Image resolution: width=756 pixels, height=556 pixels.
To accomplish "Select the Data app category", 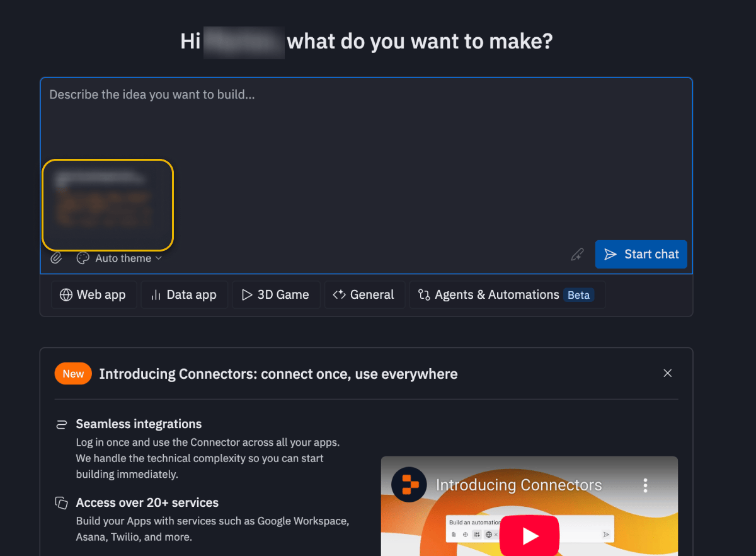I will [185, 294].
